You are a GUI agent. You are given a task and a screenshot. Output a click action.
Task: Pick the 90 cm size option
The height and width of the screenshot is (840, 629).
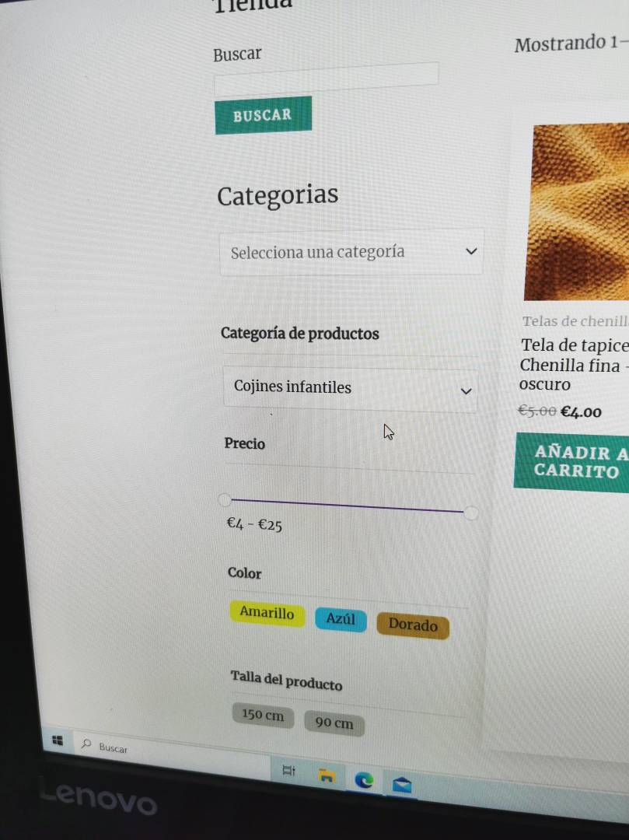pos(334,723)
